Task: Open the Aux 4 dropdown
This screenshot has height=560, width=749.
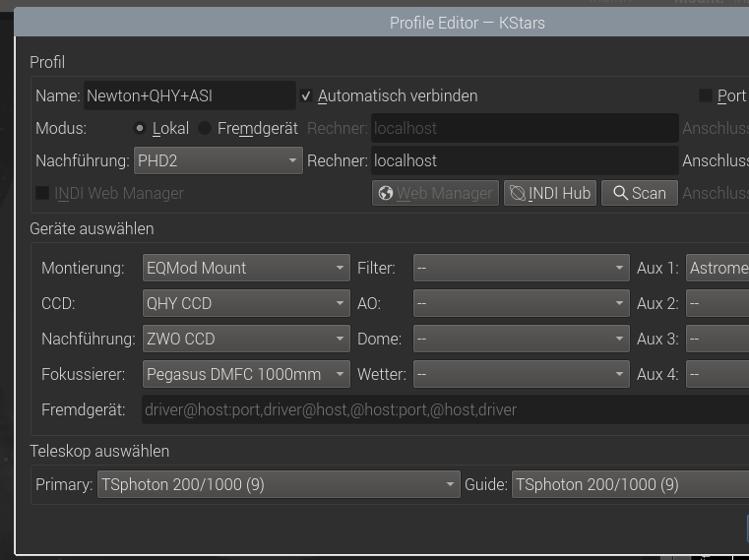Action: pyautogui.click(x=718, y=374)
